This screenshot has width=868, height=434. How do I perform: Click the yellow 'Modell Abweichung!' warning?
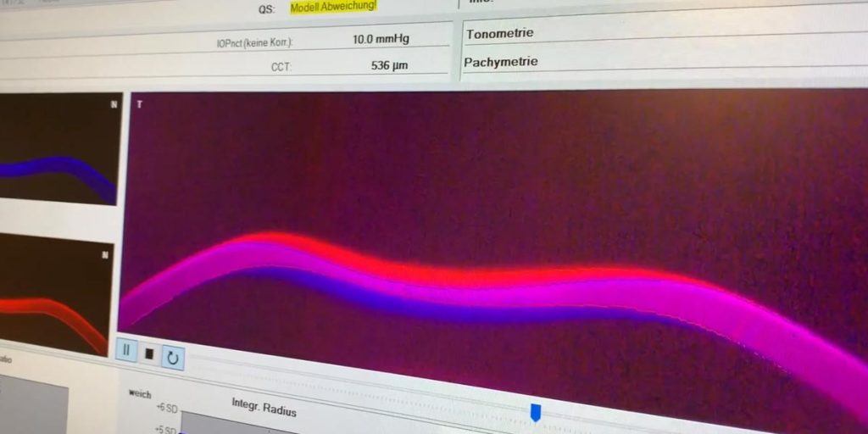click(x=333, y=7)
